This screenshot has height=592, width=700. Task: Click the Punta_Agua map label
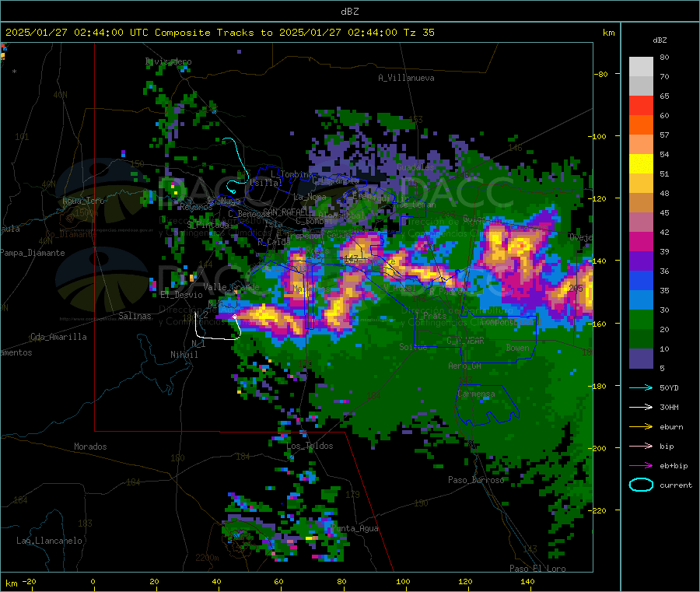point(355,528)
